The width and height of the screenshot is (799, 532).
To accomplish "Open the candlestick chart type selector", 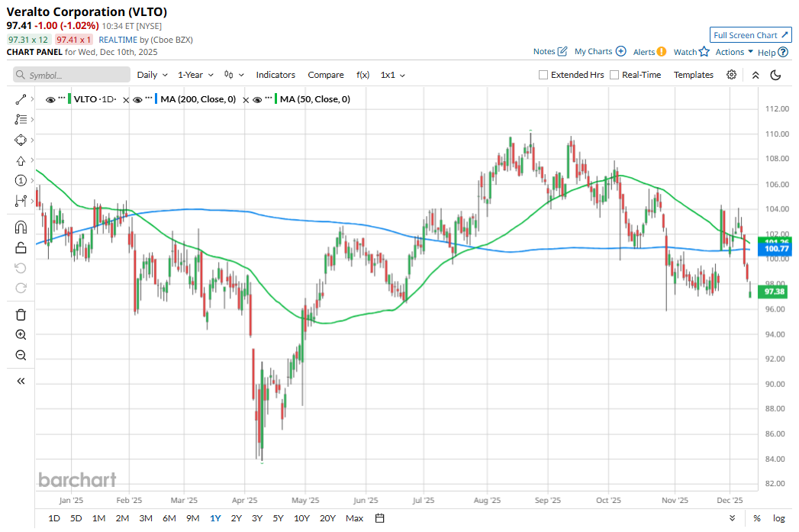I will point(234,75).
